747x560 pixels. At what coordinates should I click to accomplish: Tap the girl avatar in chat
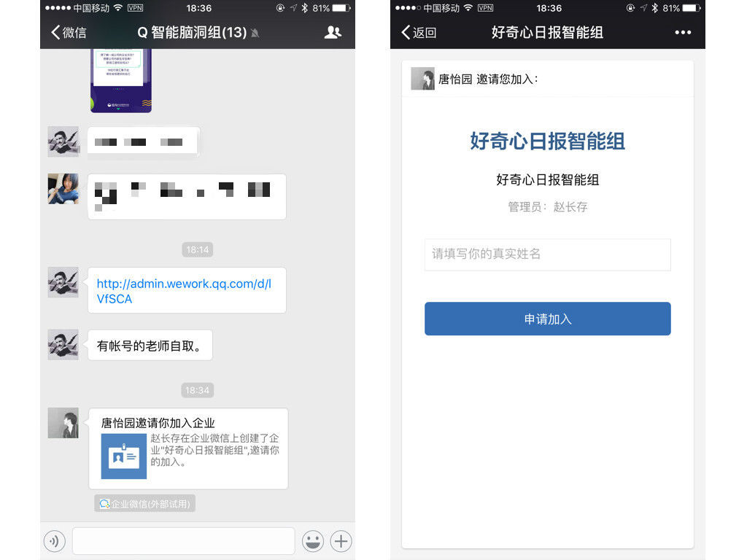coord(63,189)
